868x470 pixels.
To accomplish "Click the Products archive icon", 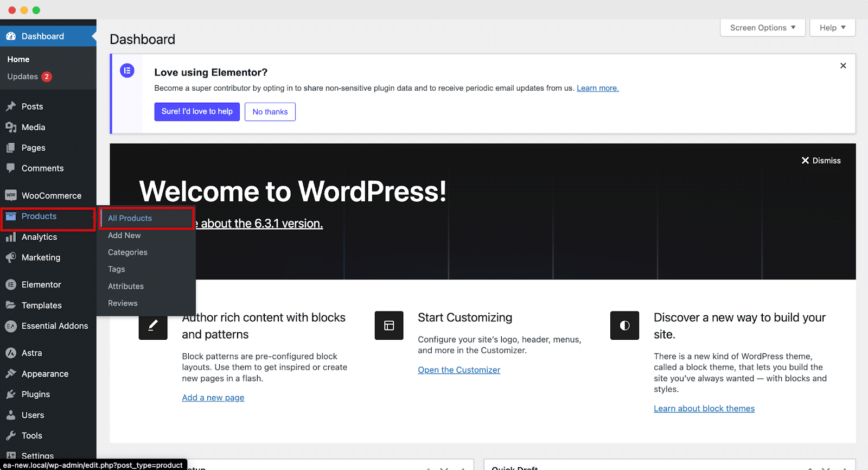I will [11, 216].
